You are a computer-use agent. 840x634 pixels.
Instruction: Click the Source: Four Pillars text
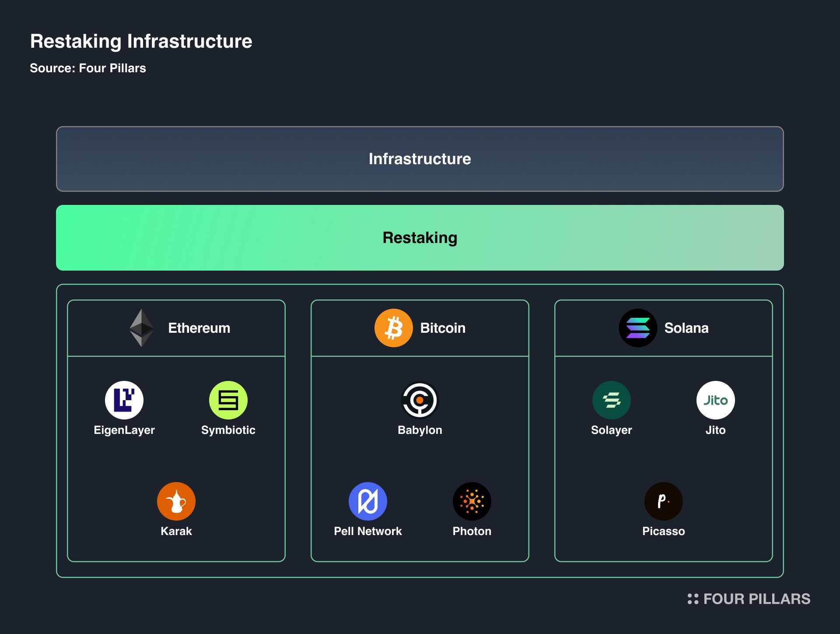88,68
